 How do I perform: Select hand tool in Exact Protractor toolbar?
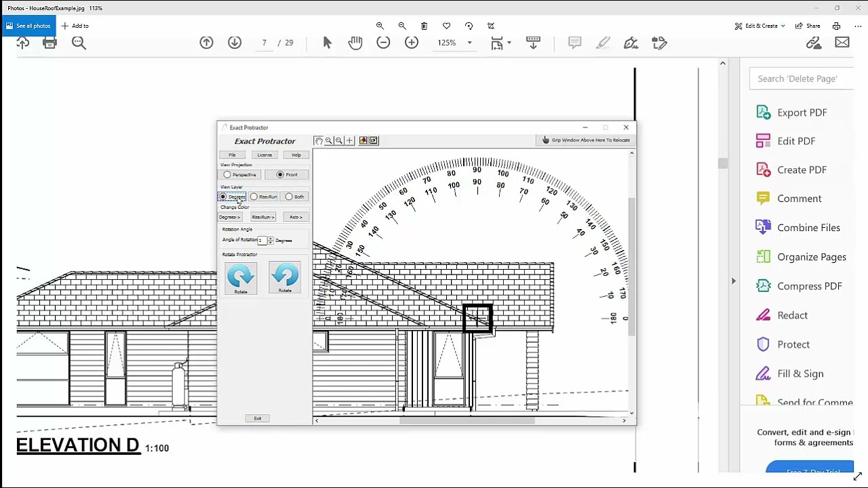click(318, 140)
